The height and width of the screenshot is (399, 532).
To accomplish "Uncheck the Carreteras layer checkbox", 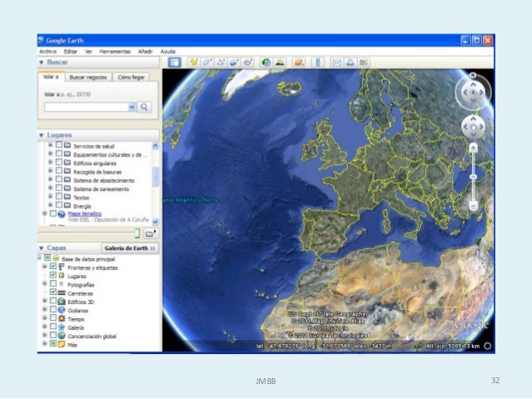I will 53,292.
